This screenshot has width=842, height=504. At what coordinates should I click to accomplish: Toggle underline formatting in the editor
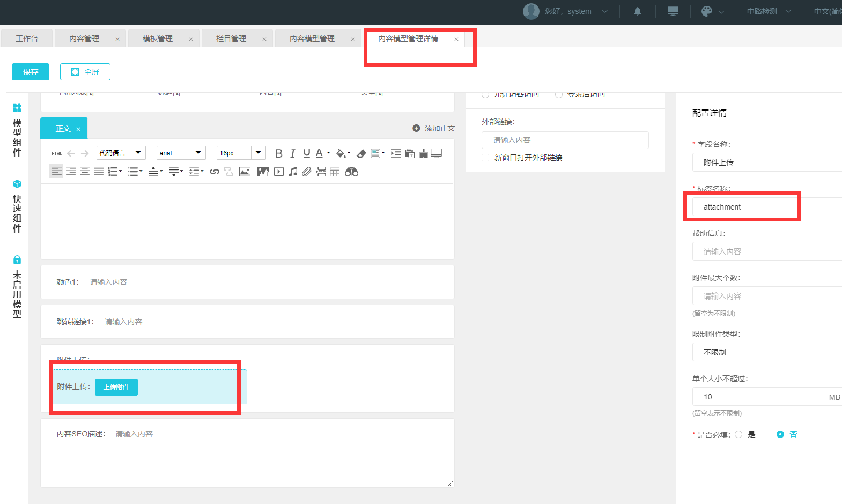pyautogui.click(x=307, y=153)
